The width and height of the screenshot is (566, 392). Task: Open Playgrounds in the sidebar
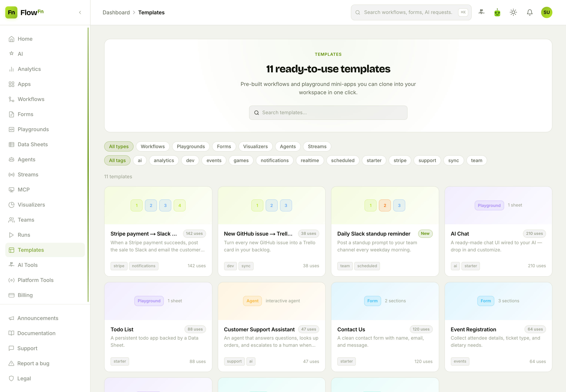point(45,129)
